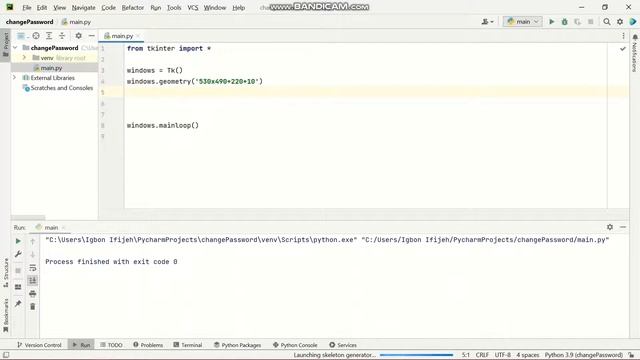
Task: Click the Project panel horizontal scrollbar
Action: [x=28, y=218]
